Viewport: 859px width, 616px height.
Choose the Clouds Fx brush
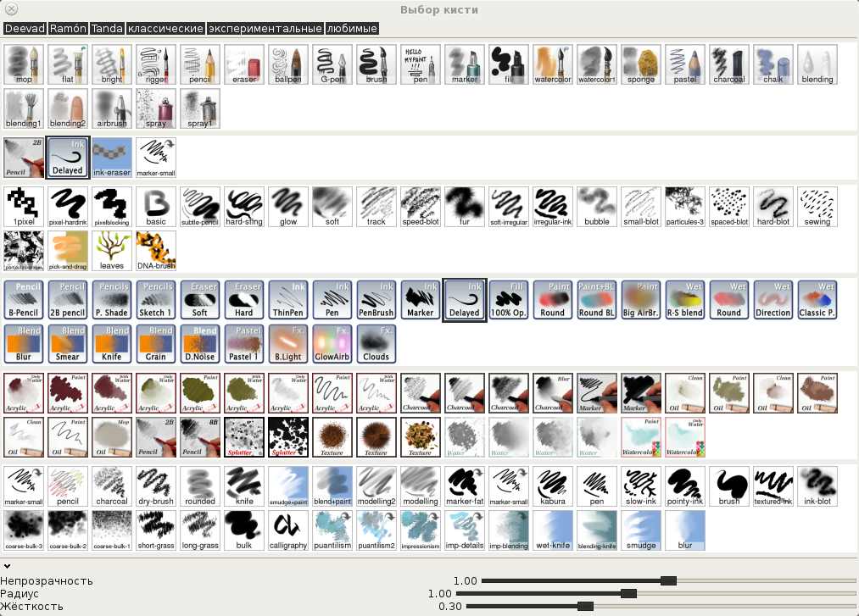tap(377, 344)
